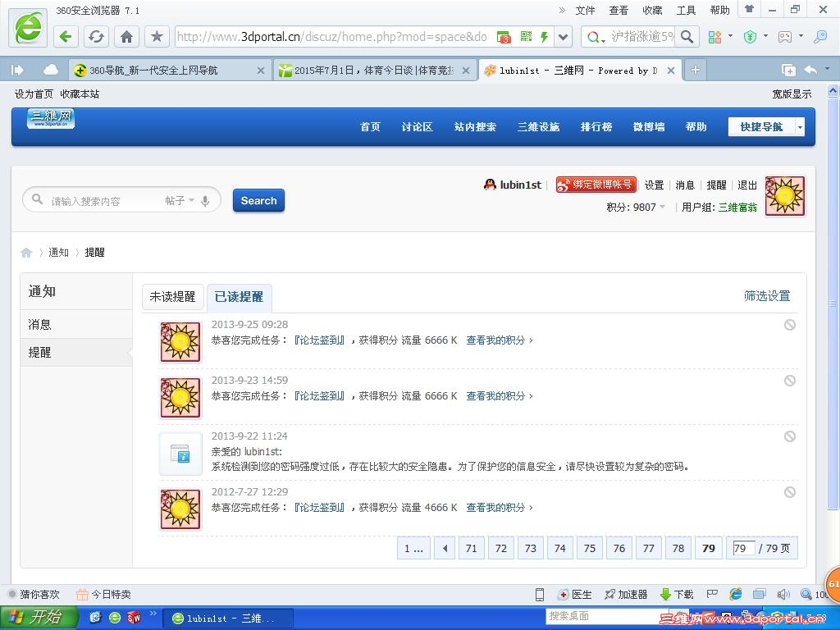This screenshot has height=630, width=840.
Task: Click the 三维富翁 user group link
Action: 737,208
